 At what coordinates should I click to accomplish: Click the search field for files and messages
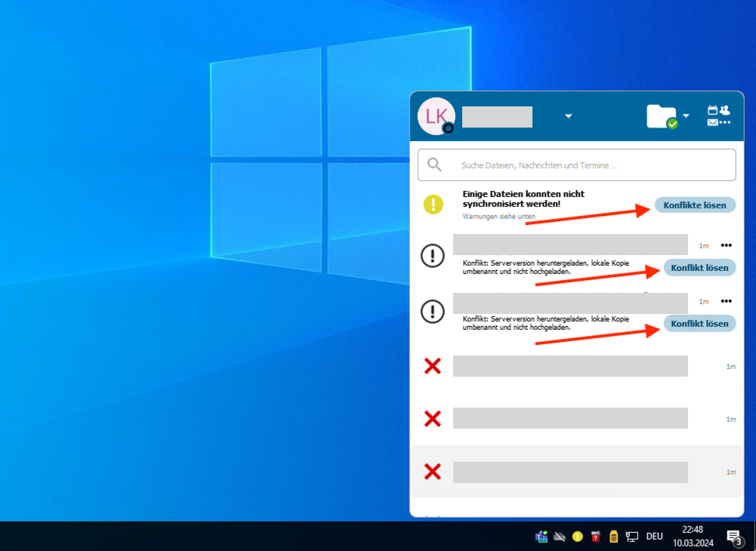point(576,165)
